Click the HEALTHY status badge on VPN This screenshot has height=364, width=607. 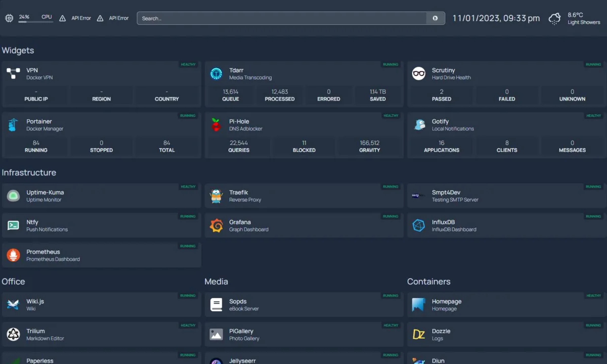[188, 65]
